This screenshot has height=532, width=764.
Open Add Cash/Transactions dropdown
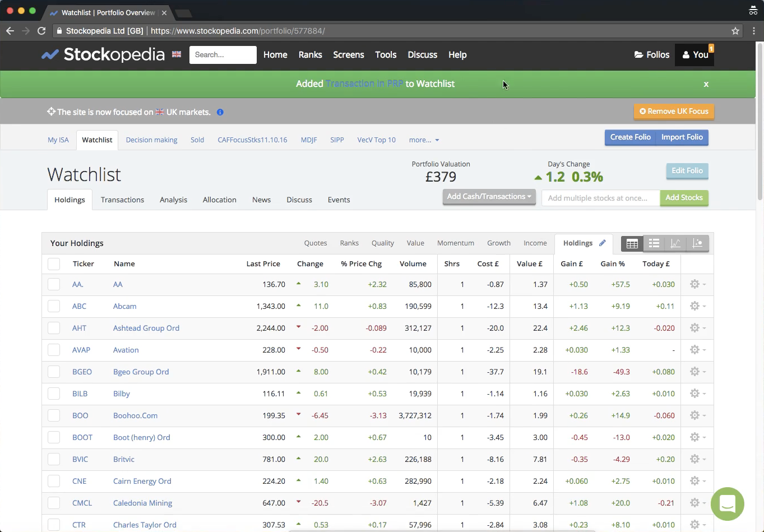(489, 197)
